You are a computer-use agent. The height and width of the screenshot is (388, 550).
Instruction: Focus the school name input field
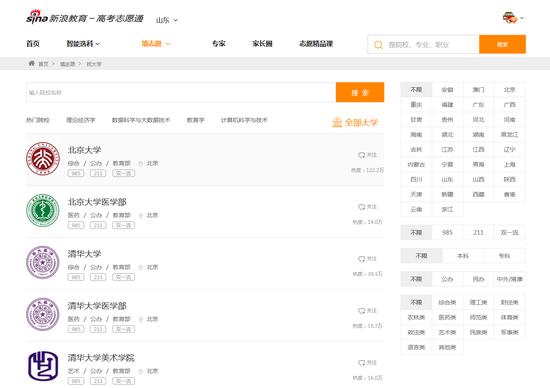click(181, 93)
